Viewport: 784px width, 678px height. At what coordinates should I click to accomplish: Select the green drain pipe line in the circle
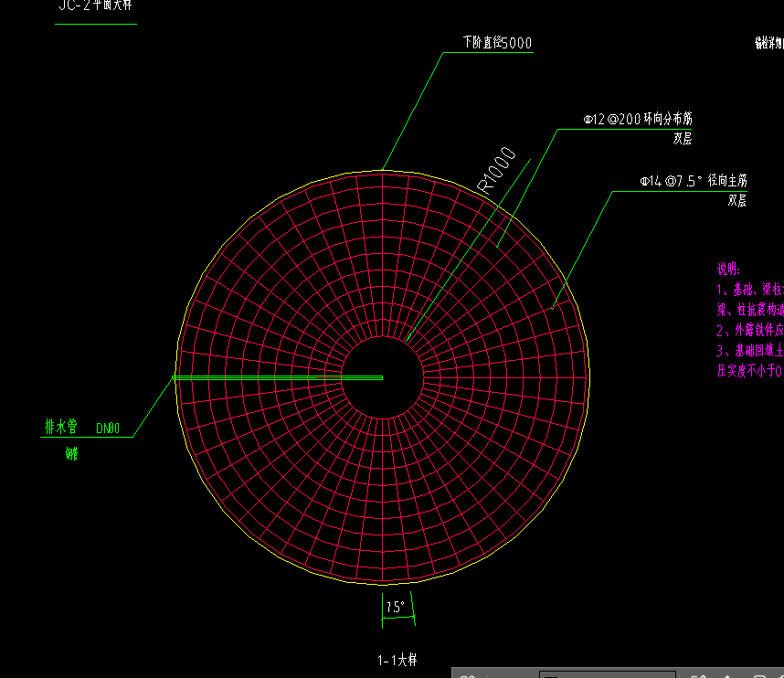coord(278,378)
